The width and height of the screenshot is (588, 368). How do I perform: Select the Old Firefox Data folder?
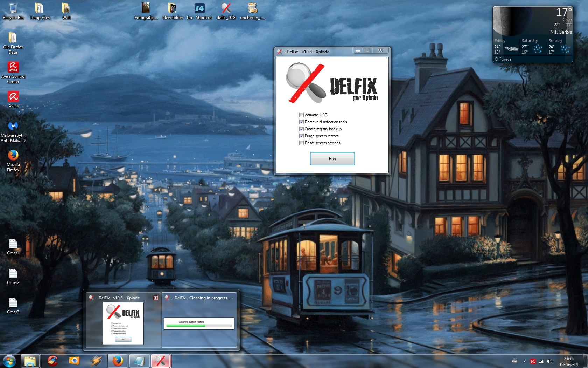[13, 43]
